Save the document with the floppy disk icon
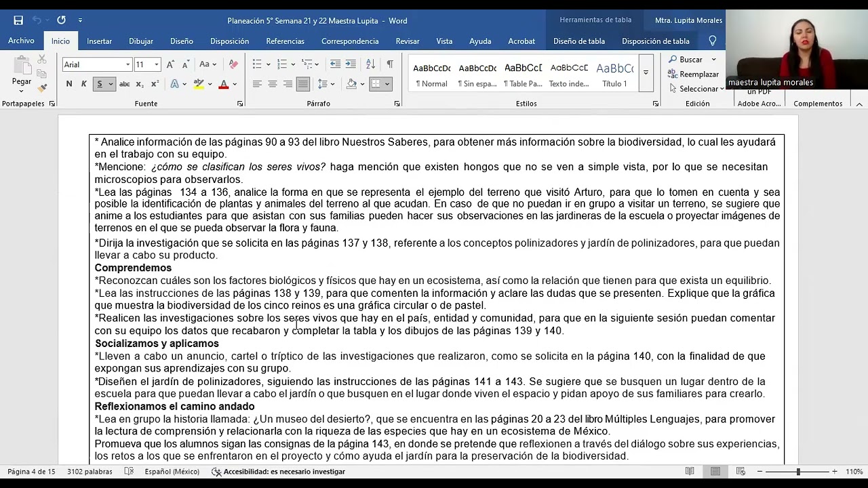This screenshot has width=868, height=488. pyautogui.click(x=18, y=20)
